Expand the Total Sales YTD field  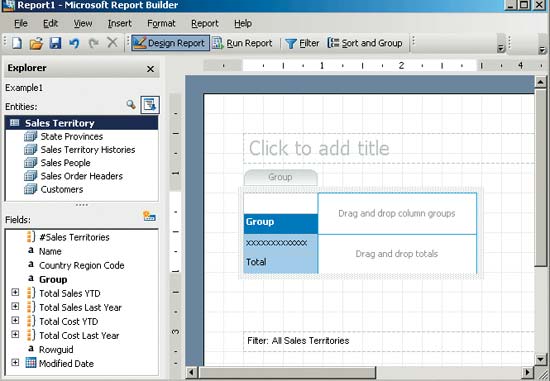(x=15, y=292)
